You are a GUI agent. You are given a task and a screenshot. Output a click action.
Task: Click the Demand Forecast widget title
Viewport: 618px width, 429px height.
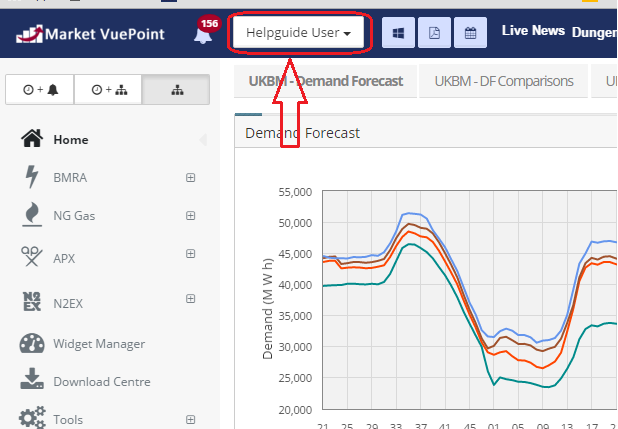click(302, 133)
